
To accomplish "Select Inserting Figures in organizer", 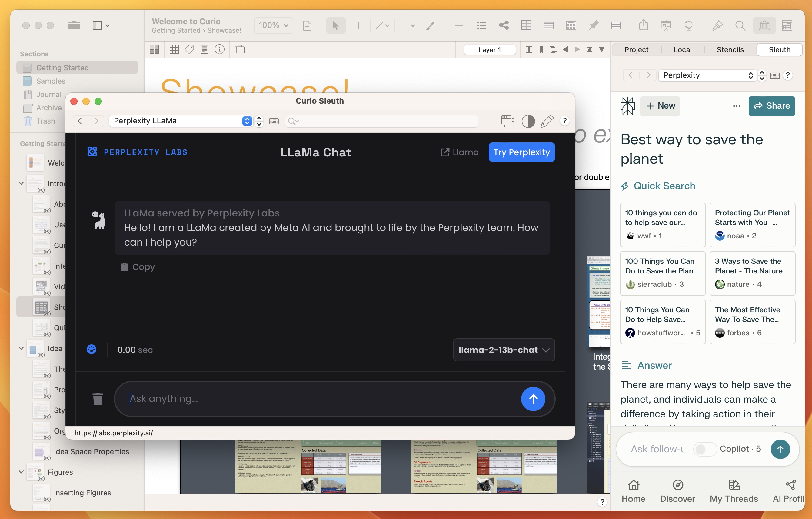I will coord(82,492).
